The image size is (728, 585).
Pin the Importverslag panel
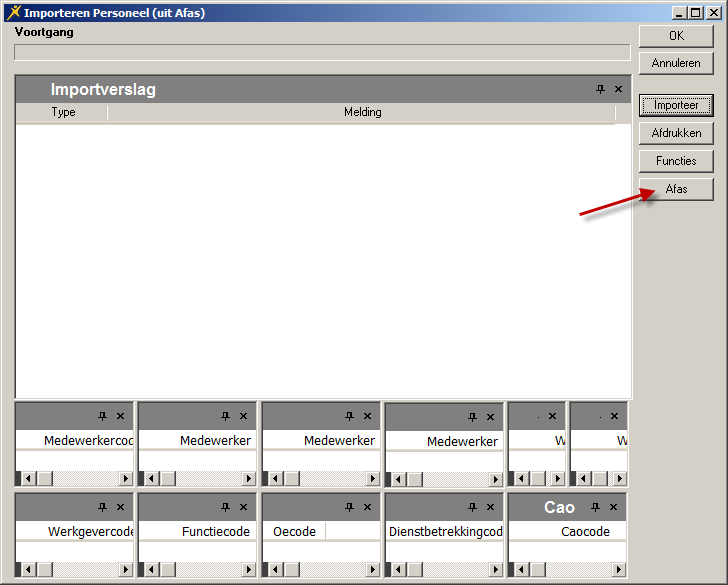pyautogui.click(x=600, y=90)
